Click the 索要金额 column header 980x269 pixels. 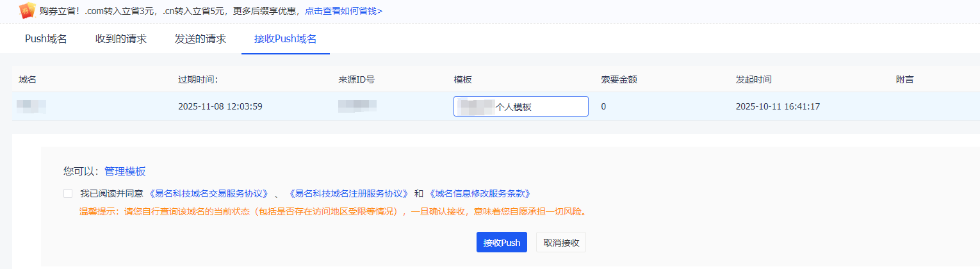[x=619, y=79]
